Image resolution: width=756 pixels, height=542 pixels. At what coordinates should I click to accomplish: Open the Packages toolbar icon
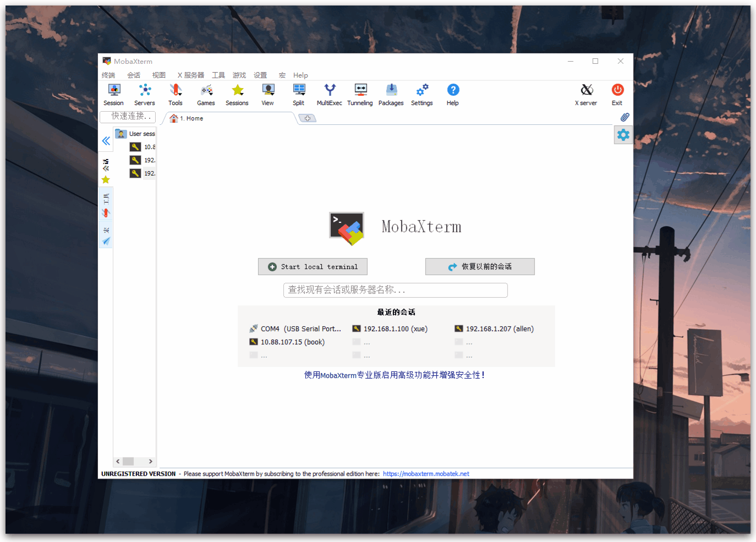pos(391,94)
